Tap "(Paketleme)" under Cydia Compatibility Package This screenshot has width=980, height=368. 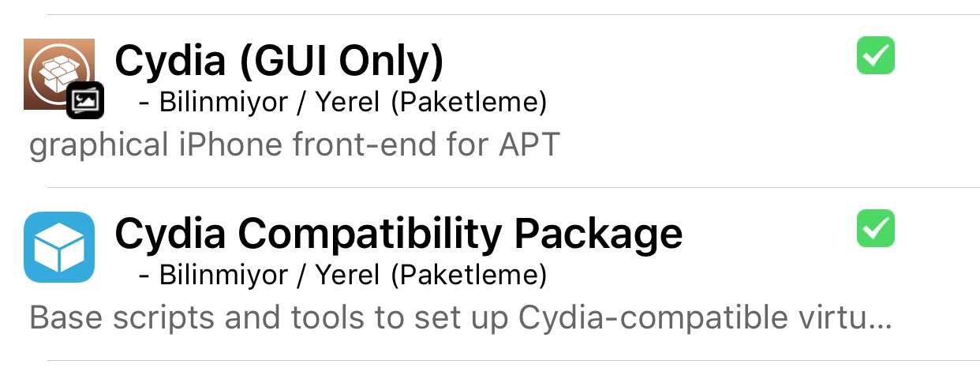[469, 275]
